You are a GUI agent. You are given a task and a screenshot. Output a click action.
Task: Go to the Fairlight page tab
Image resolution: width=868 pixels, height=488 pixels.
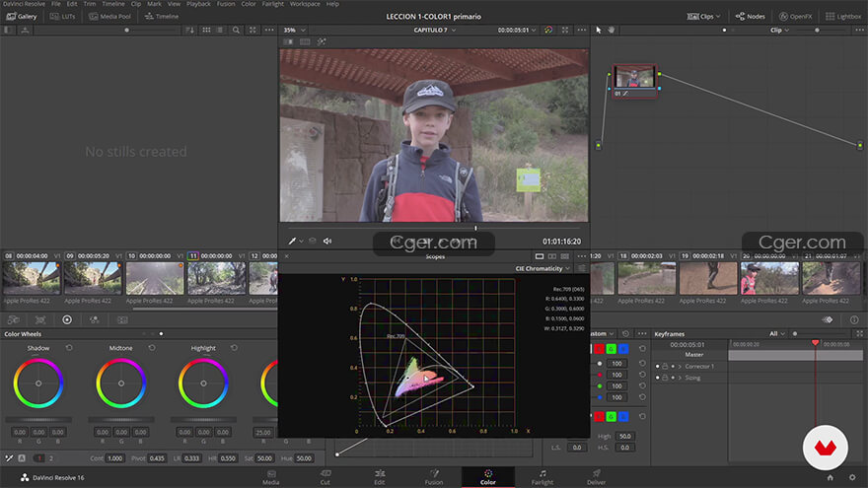542,477
